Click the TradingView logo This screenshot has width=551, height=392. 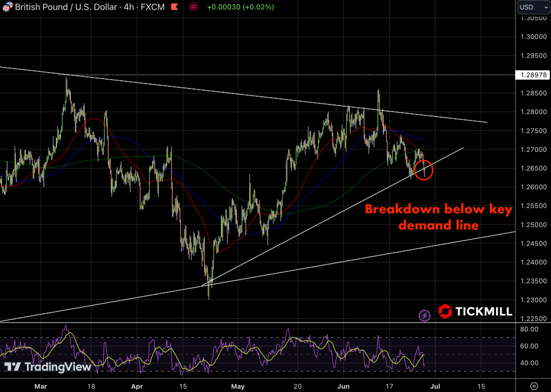(x=48, y=366)
